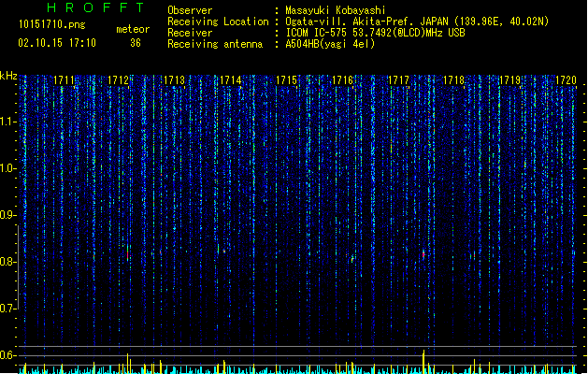The width and height of the screenshot is (588, 374).
Task: Click the meteor label
Action: click(133, 29)
